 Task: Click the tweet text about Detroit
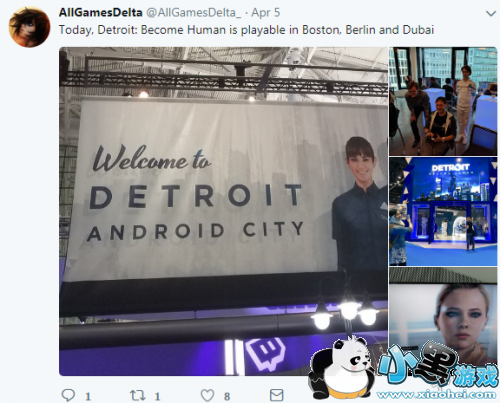246,30
